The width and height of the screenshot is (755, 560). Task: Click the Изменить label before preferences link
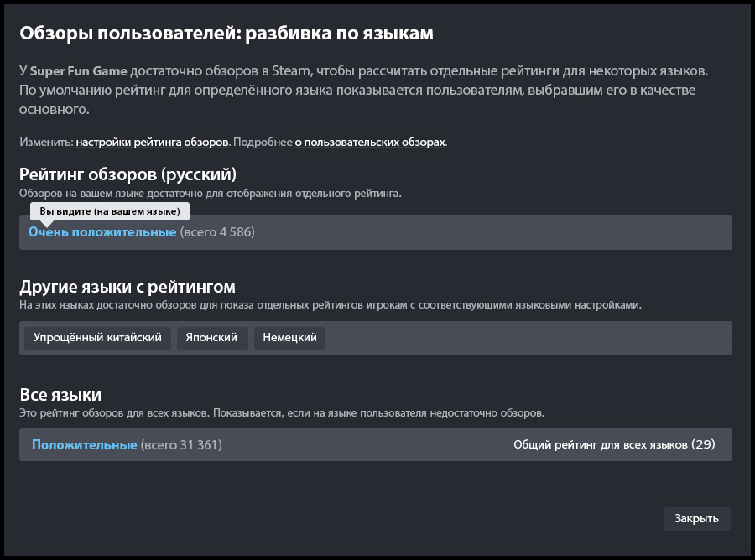coord(46,142)
